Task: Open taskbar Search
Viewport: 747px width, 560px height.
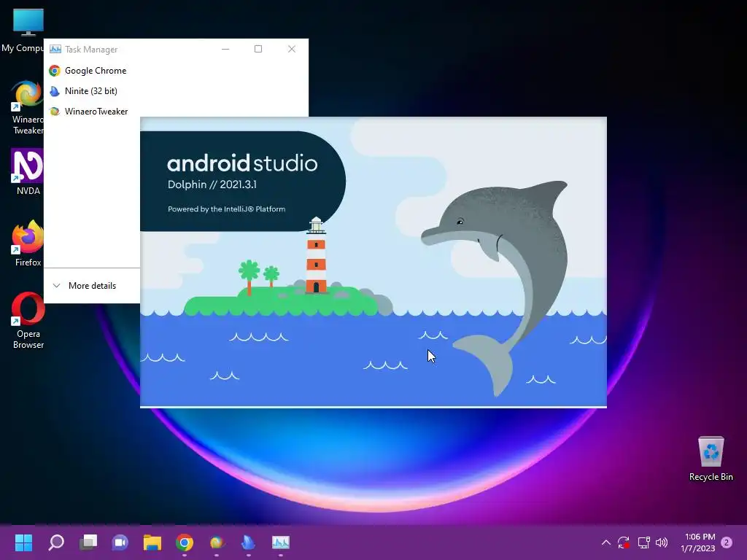Action: (x=56, y=542)
